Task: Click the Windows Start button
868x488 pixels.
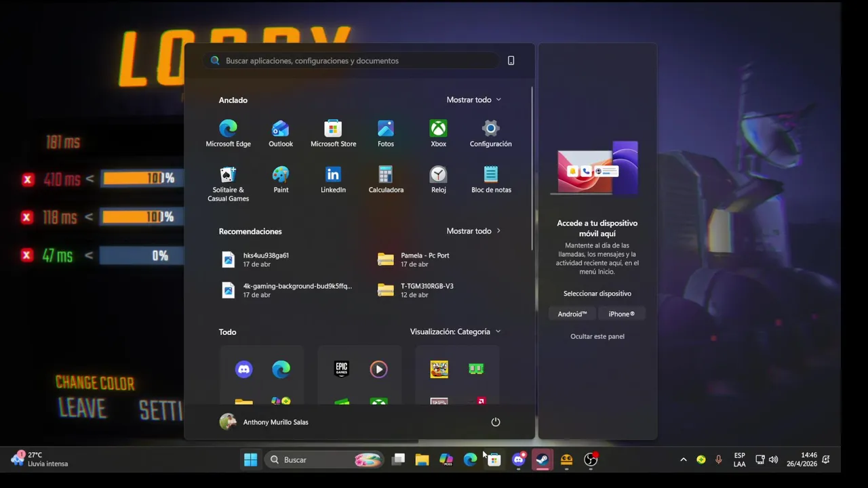Action: (x=250, y=460)
